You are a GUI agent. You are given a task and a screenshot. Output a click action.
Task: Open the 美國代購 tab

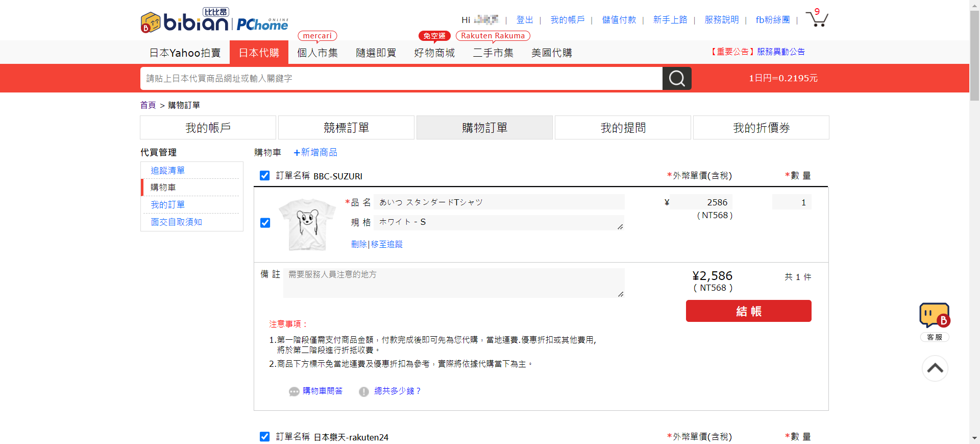pyautogui.click(x=552, y=53)
